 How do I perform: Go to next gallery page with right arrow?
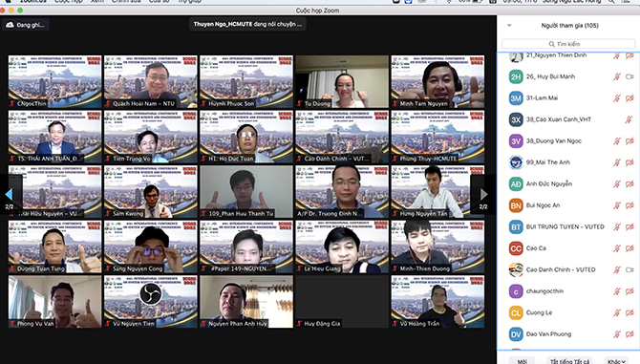[483, 194]
